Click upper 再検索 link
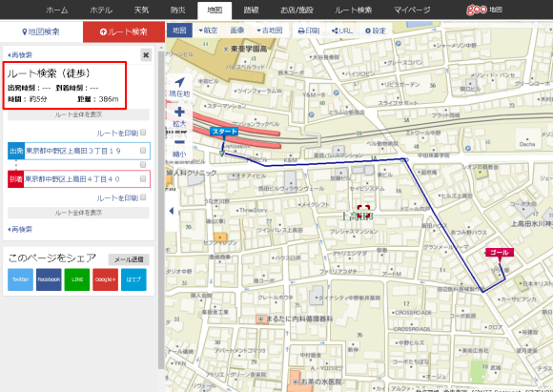Viewport: 553px width, 392px height. [20, 55]
